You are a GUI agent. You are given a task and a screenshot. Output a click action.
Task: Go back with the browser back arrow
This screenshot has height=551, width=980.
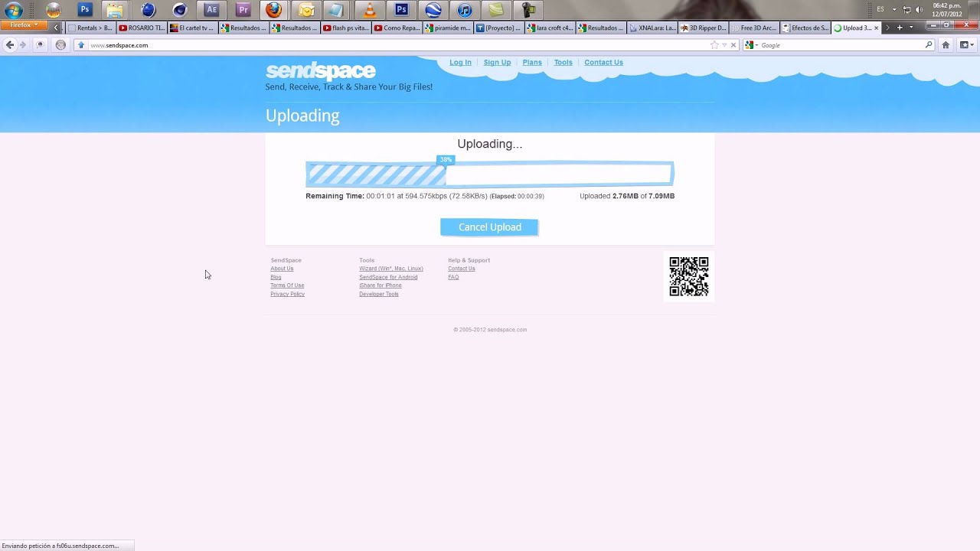click(9, 45)
